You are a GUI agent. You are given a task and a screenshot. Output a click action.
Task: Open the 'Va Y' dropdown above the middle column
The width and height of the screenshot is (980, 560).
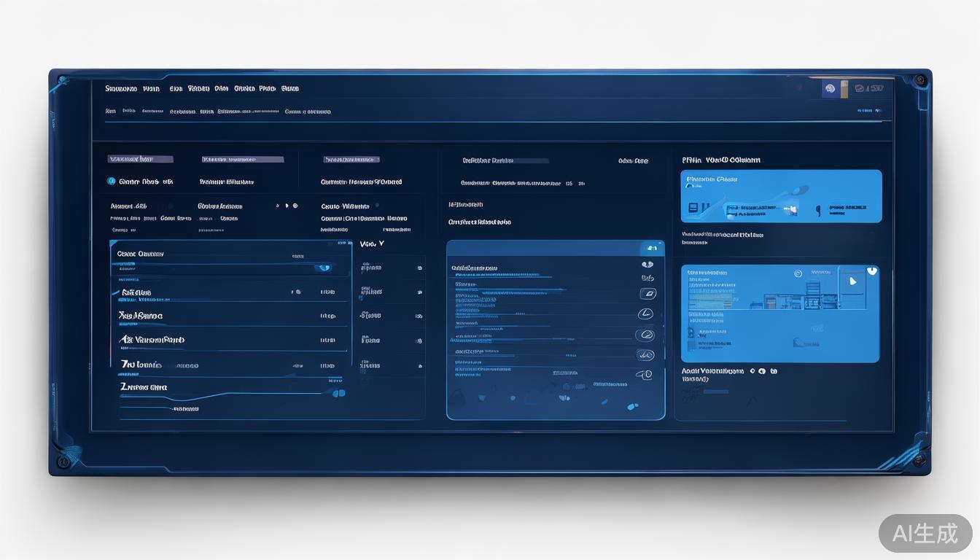[372, 244]
